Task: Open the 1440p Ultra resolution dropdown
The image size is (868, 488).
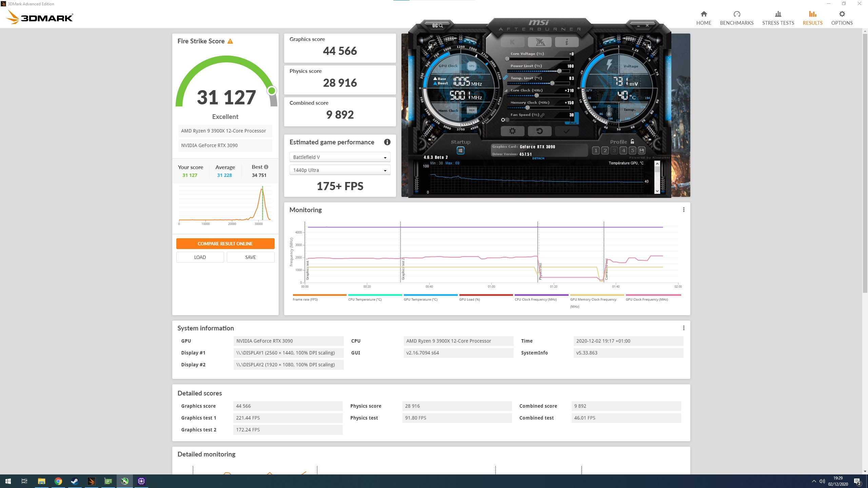Action: click(340, 170)
